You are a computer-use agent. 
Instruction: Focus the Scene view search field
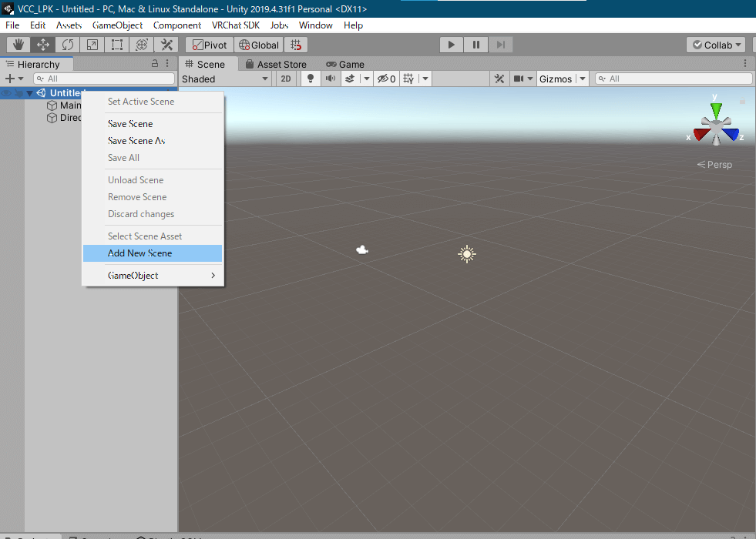coord(674,79)
